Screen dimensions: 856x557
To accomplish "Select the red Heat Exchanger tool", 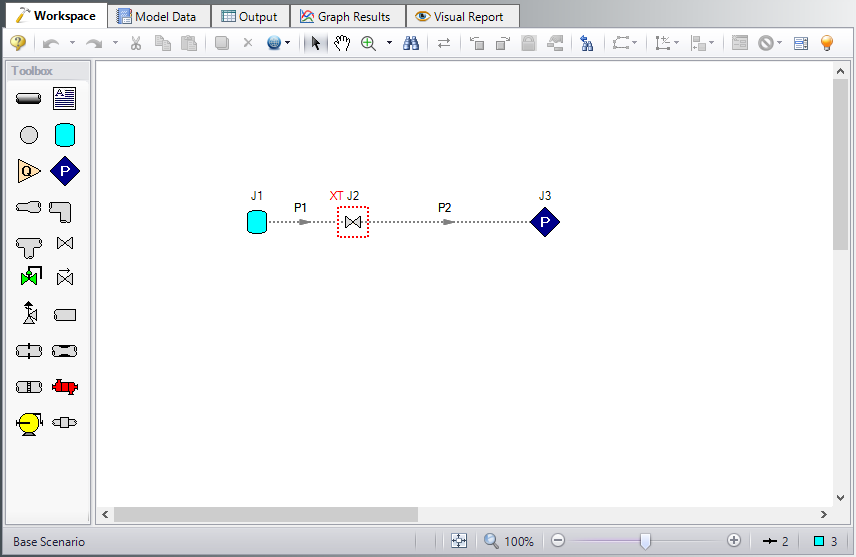I will point(65,387).
